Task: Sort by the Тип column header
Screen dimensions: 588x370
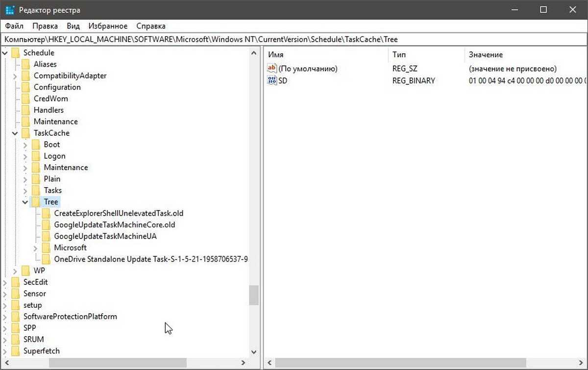Action: point(426,55)
